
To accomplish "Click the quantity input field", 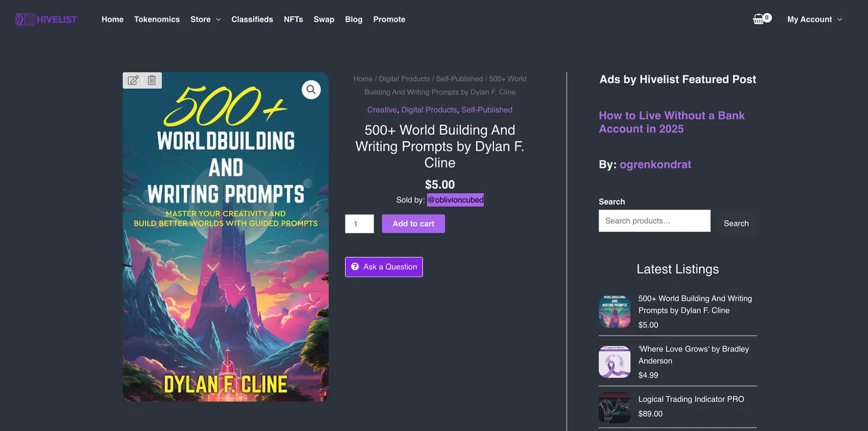I will click(359, 224).
